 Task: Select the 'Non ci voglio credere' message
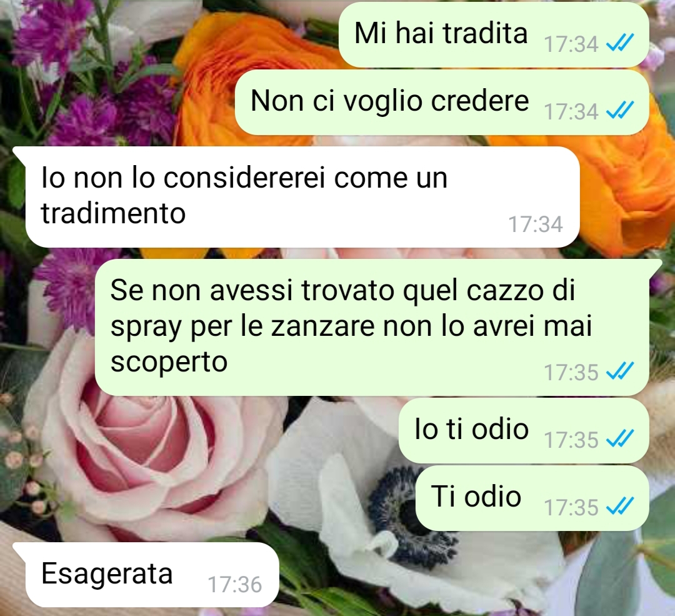[x=442, y=102]
